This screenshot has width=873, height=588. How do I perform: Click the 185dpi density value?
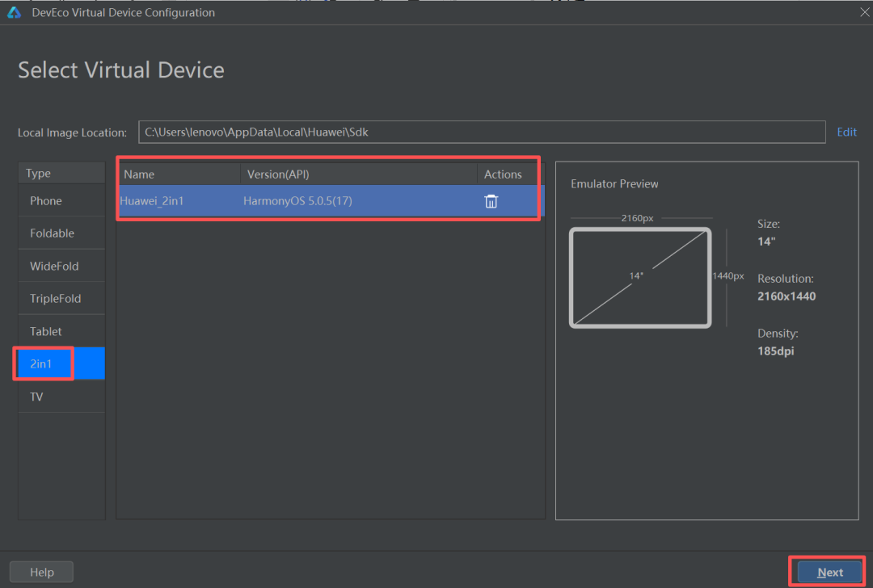pos(775,351)
